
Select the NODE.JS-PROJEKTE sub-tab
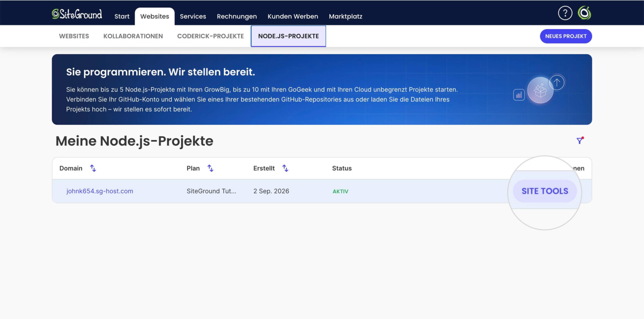288,36
